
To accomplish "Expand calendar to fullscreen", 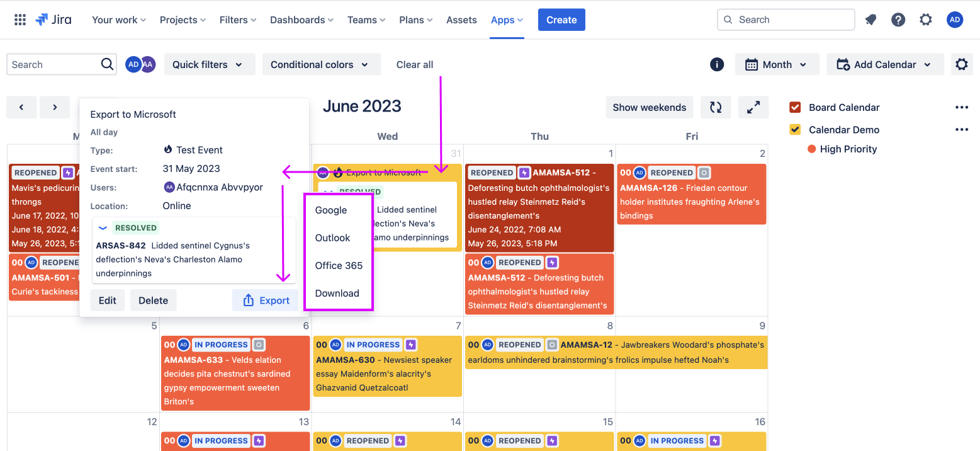I will [x=753, y=107].
